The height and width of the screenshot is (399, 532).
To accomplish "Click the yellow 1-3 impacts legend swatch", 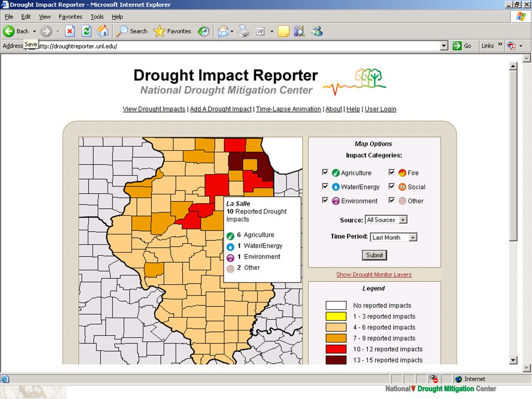I will 336,316.
